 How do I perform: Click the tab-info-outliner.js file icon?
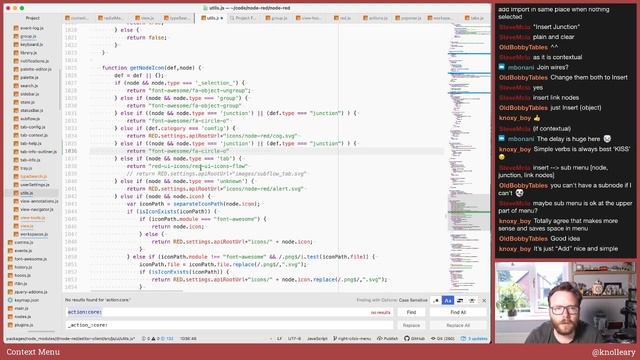tap(16, 151)
